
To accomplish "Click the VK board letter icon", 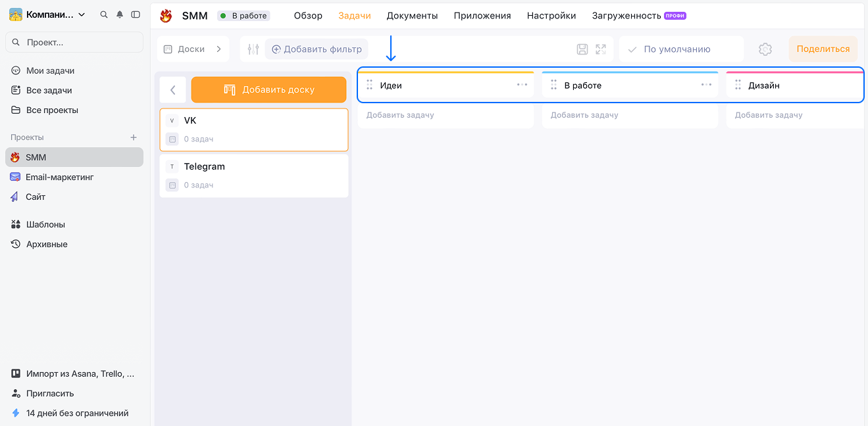I will [x=172, y=121].
